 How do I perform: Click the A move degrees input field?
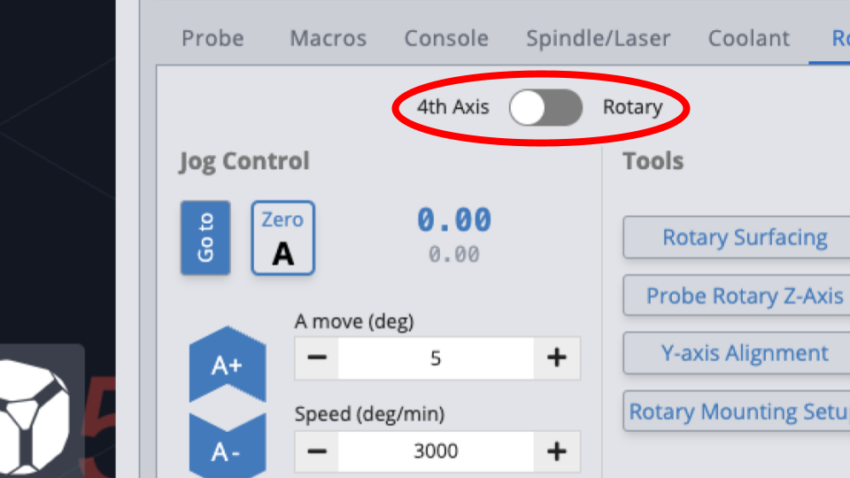(436, 358)
